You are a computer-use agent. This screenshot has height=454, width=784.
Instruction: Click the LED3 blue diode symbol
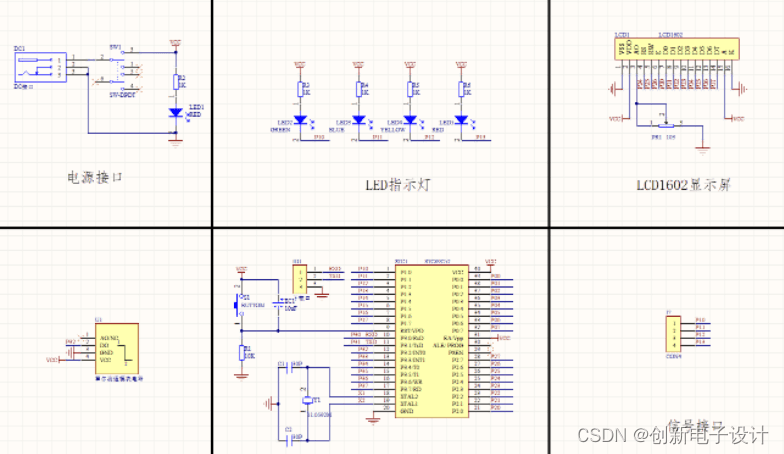pyautogui.click(x=358, y=120)
